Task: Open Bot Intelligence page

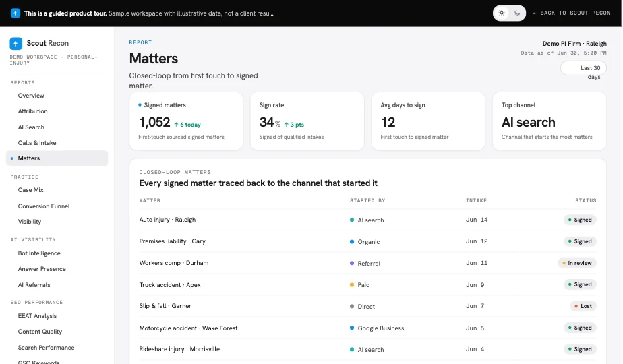Action: click(x=39, y=253)
